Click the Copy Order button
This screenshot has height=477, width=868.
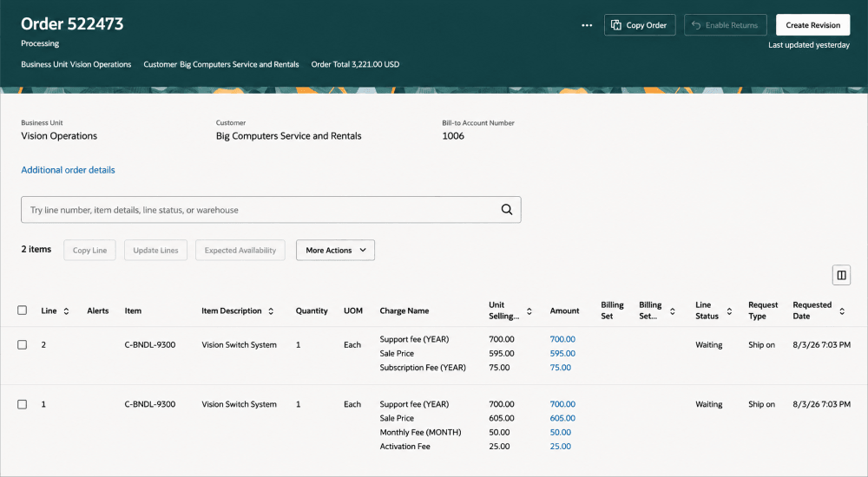pos(640,25)
